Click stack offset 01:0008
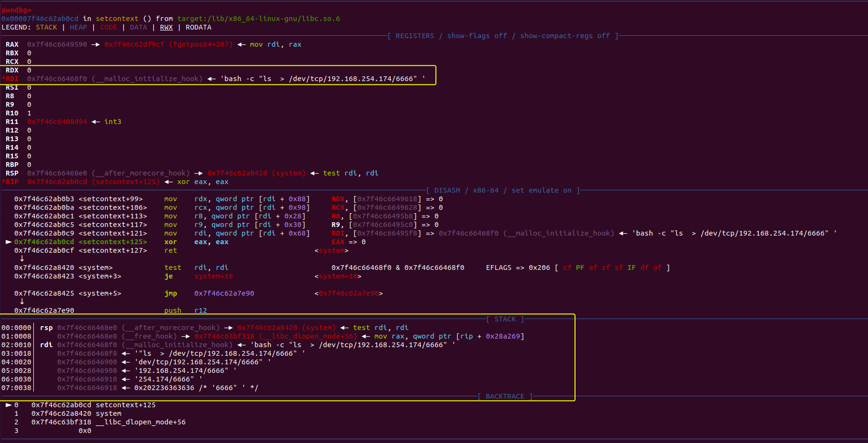 (16, 336)
